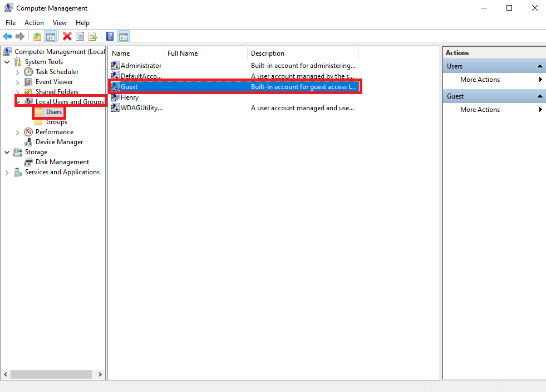Expand the Task Scheduler node
The width and height of the screenshot is (546, 392).
17,72
